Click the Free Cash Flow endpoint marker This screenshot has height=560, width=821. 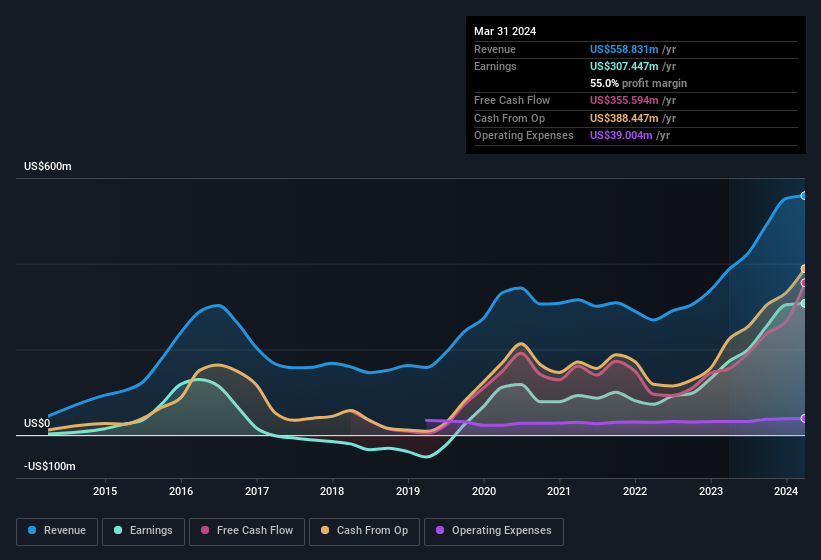pyautogui.click(x=804, y=283)
